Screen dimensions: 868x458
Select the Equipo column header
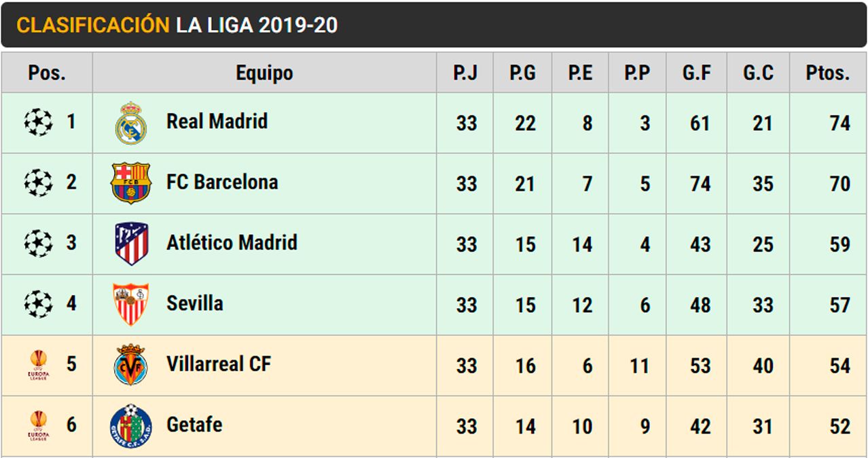264,73
